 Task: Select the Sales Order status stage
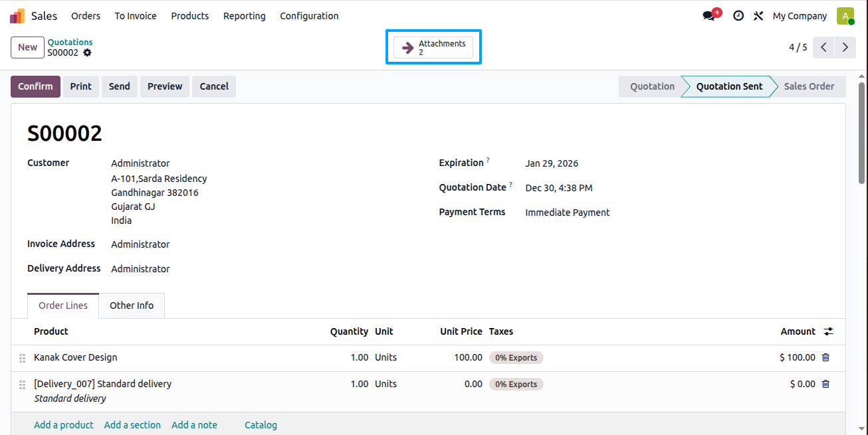click(x=809, y=86)
